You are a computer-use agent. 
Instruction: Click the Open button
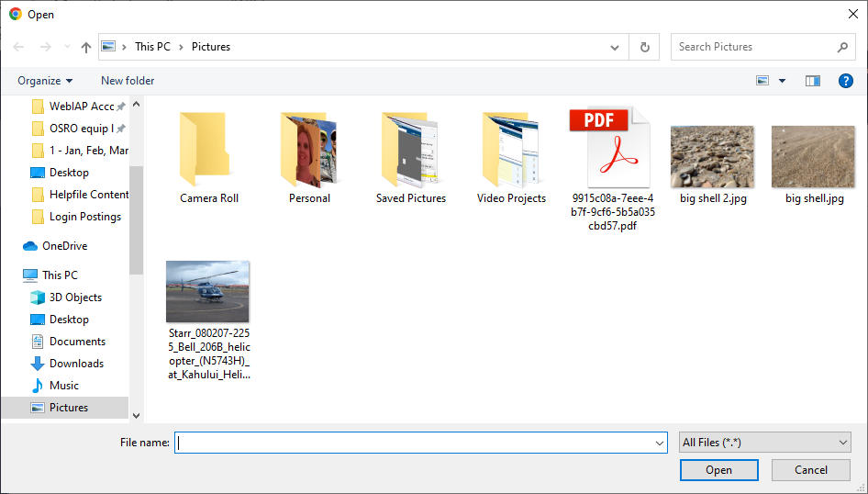click(718, 470)
